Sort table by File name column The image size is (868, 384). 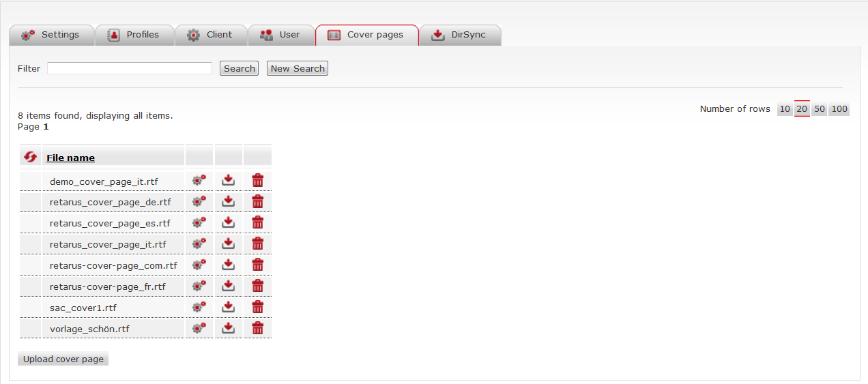pos(70,158)
